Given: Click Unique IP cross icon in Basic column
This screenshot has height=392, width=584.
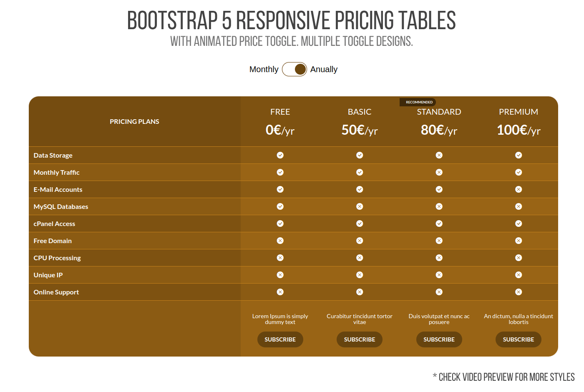Looking at the screenshot, I should click(360, 275).
